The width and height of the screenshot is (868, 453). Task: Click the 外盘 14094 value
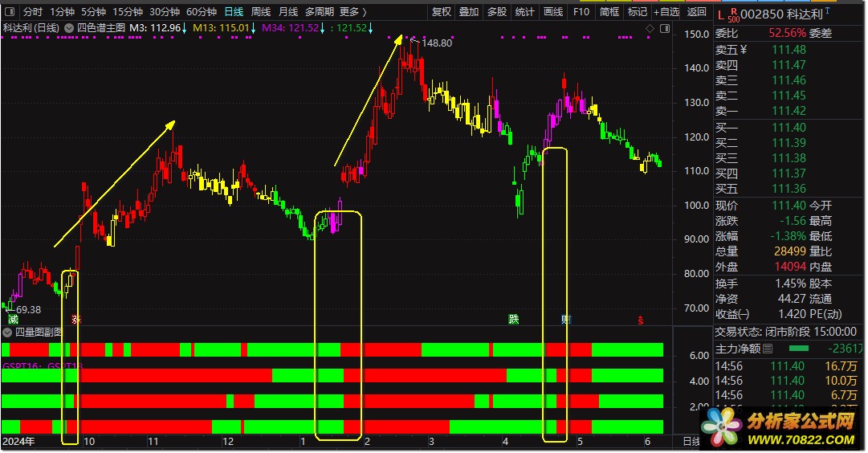click(x=790, y=267)
